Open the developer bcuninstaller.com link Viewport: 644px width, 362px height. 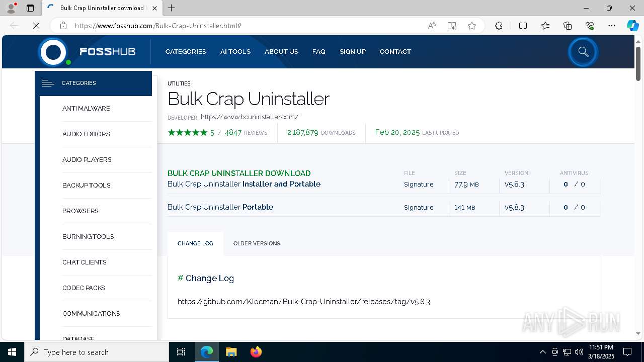click(250, 117)
